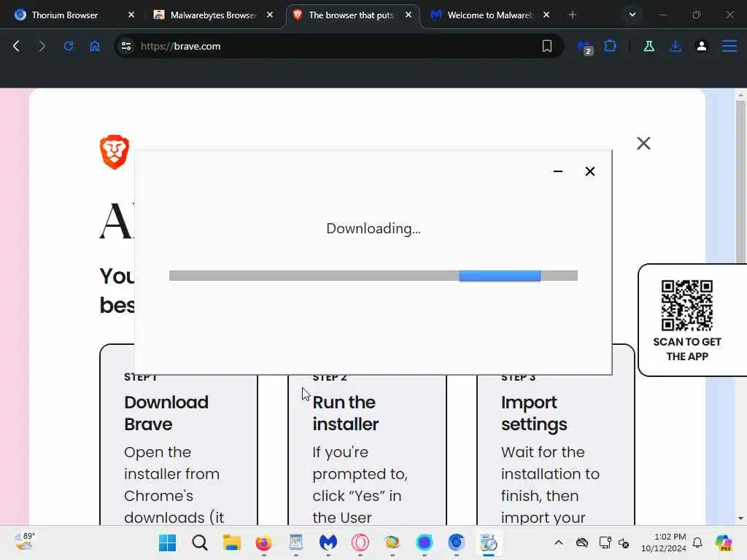Click the Brave lion logo on the page

tap(115, 152)
